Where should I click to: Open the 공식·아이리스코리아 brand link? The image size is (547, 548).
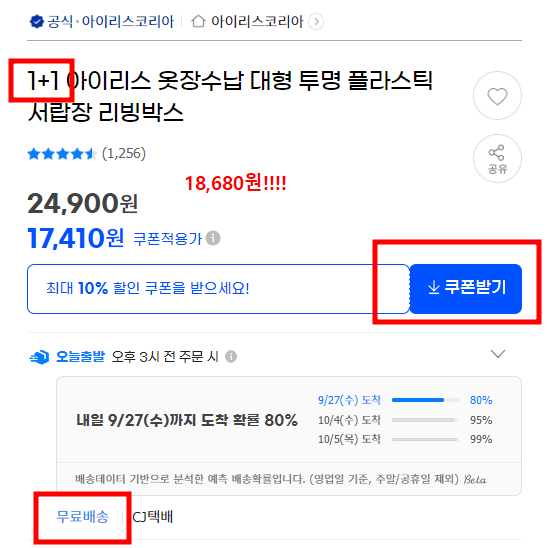(x=110, y=22)
